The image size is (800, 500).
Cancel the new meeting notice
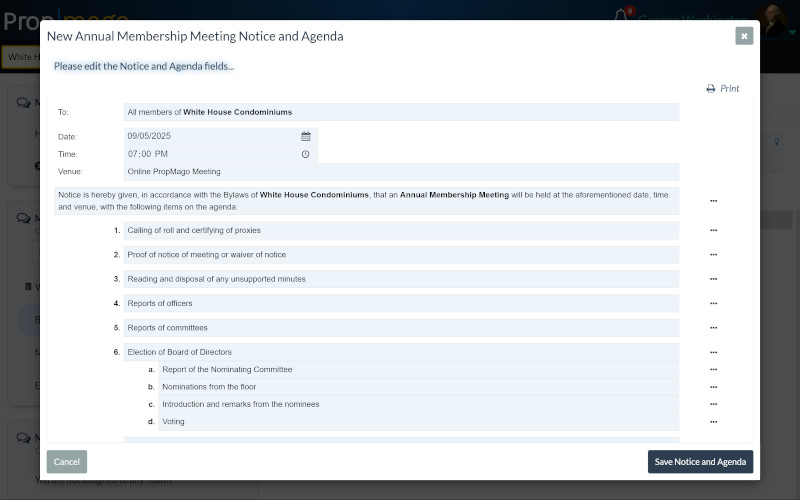pos(67,462)
